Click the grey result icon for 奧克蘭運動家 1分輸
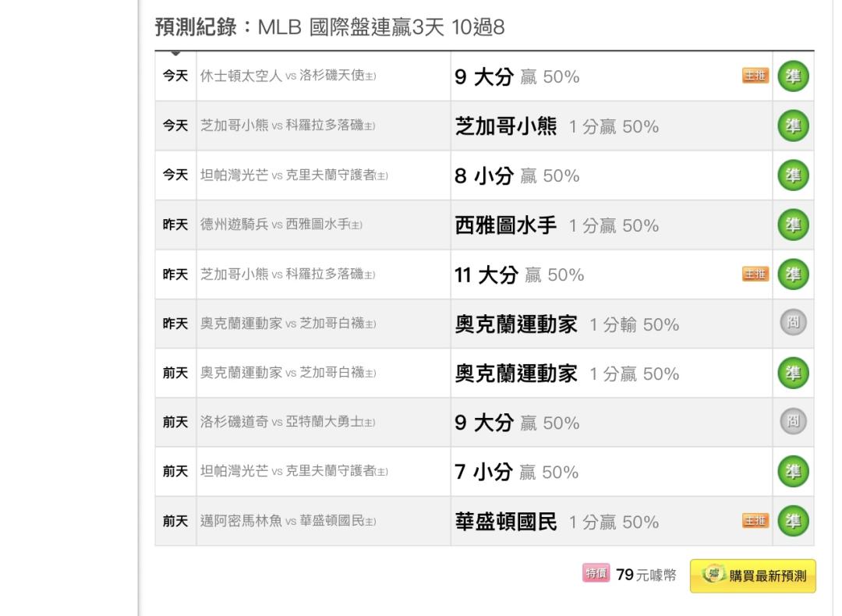This screenshot has width=842, height=616. (794, 324)
